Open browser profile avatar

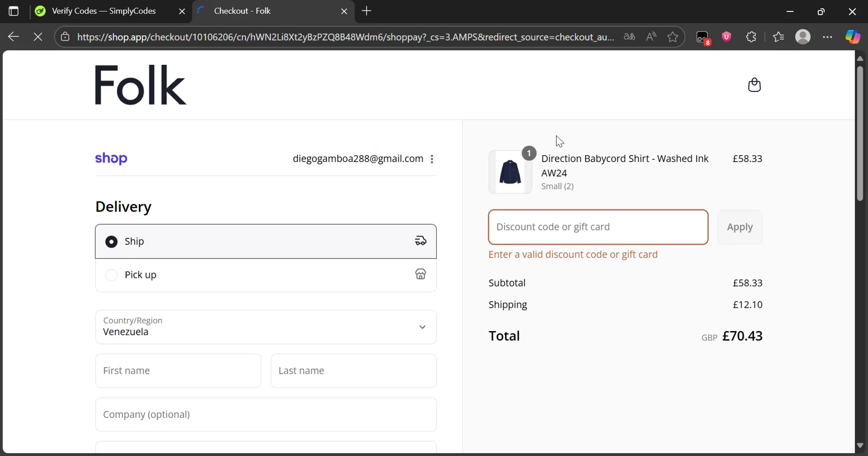(x=803, y=37)
